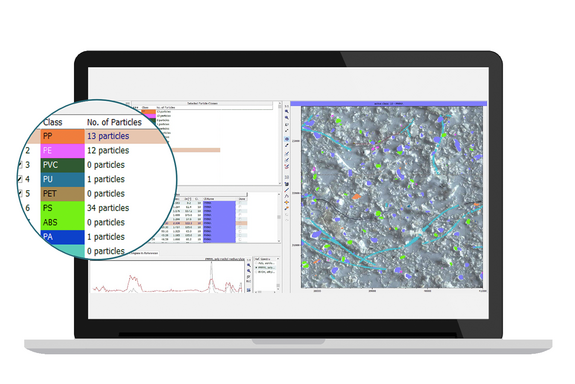575x384 pixels.
Task: Zoom in on spectrum with upper magnifier icon
Action: (249, 265)
